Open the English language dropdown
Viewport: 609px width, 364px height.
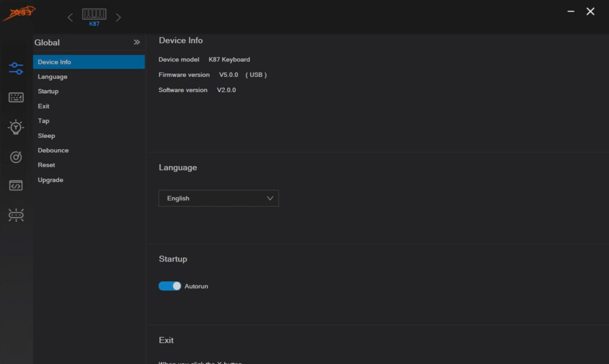pos(219,198)
